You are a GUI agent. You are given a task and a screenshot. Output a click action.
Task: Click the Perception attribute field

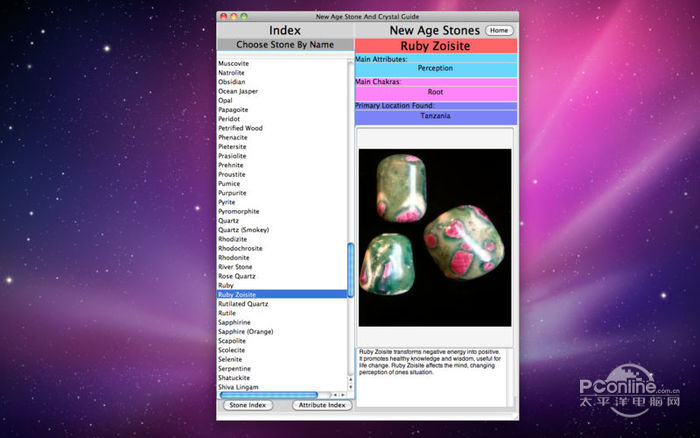pos(436,68)
